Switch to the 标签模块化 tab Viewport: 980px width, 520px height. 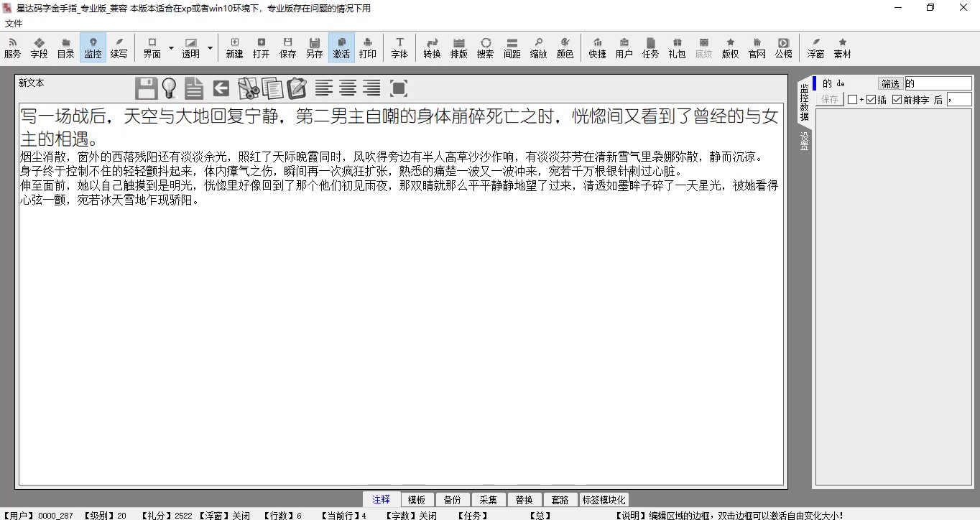tap(604, 500)
